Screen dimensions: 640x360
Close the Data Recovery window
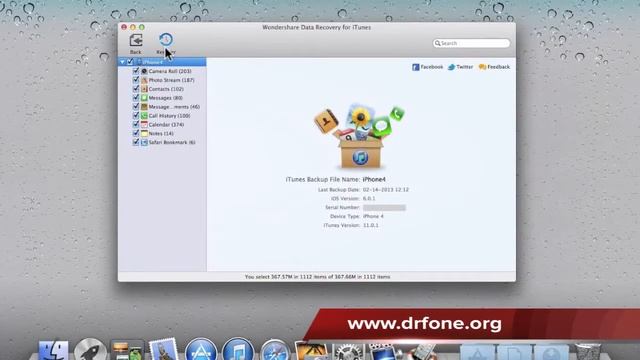(x=124, y=27)
